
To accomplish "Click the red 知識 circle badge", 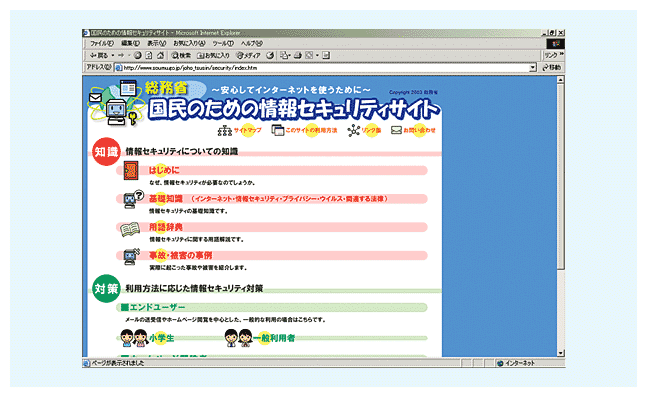I will pyautogui.click(x=106, y=152).
